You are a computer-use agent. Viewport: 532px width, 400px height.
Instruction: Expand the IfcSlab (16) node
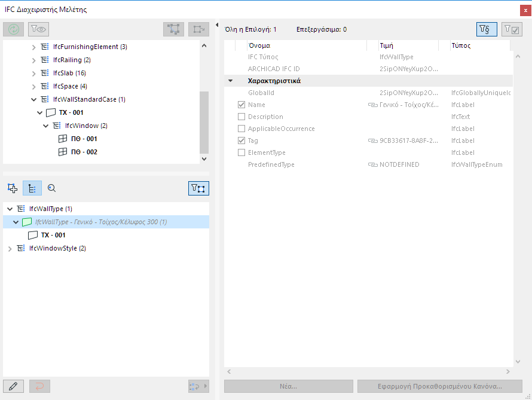[x=33, y=74]
